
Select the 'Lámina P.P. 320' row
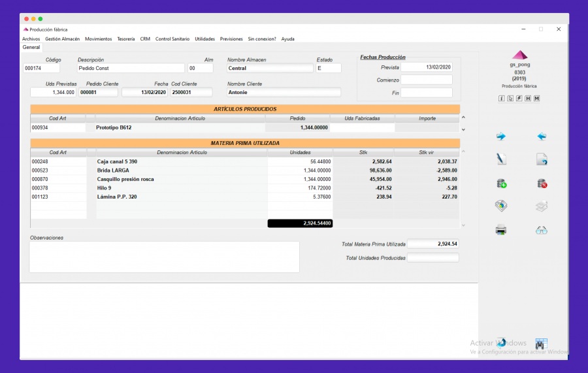coord(245,197)
